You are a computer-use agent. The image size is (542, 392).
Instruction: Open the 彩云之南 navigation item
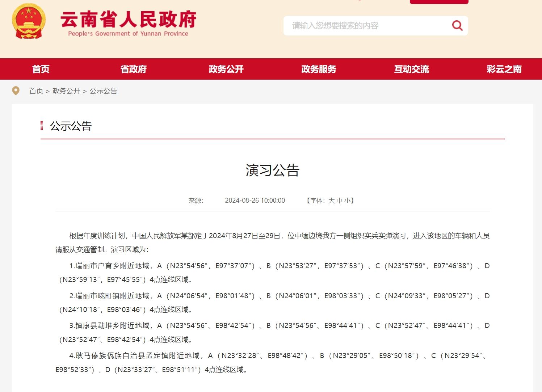pos(504,69)
